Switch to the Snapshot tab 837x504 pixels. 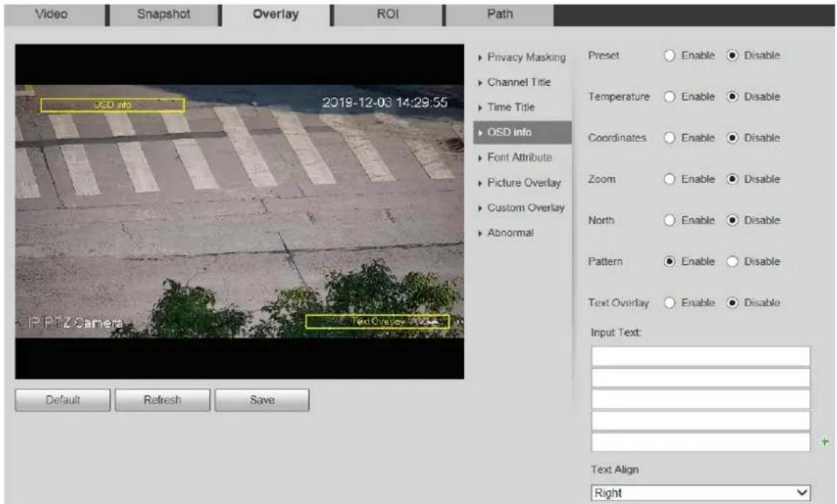point(164,15)
